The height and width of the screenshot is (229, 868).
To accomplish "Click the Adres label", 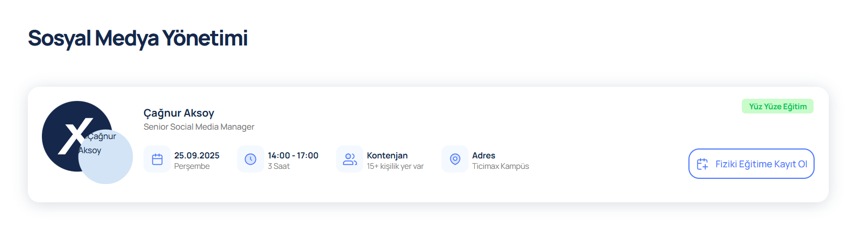I will tap(484, 156).
